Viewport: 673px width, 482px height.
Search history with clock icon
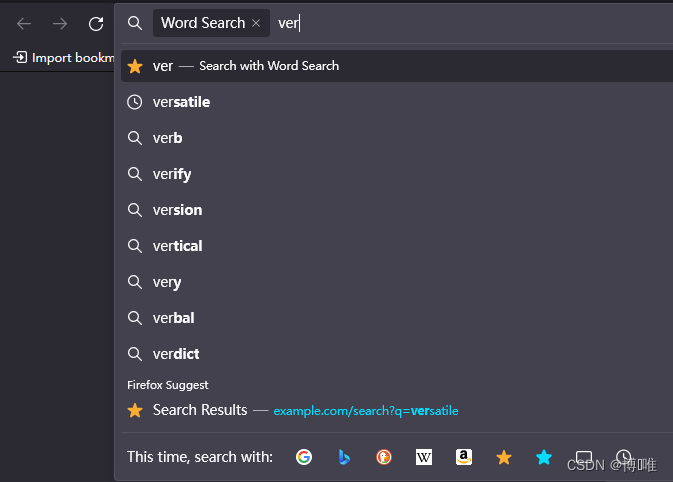[x=624, y=457]
